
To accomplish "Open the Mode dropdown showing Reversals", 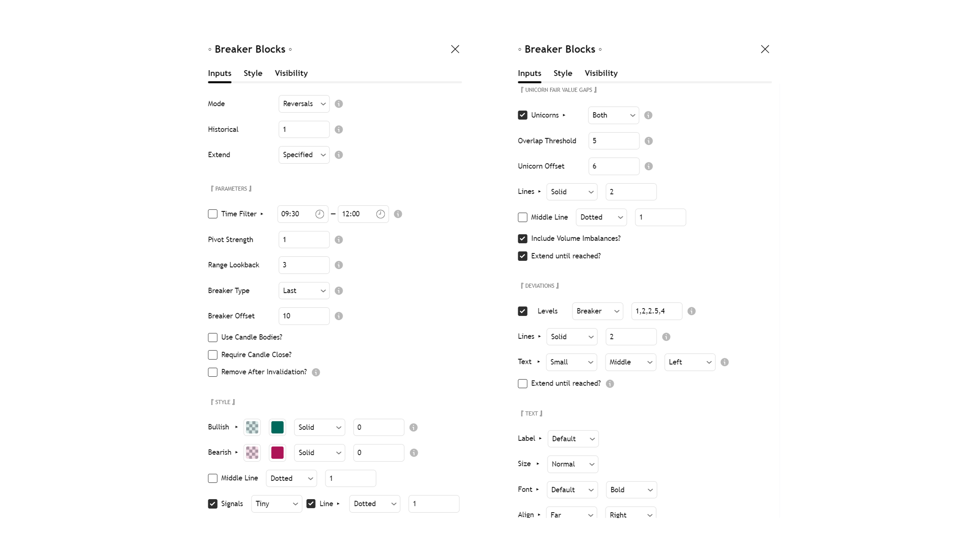I will click(304, 104).
